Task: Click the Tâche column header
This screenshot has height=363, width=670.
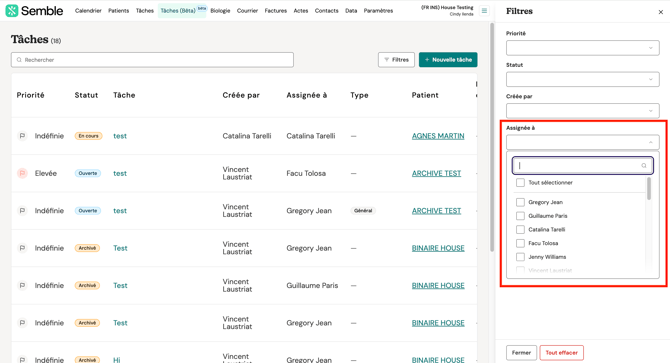Action: click(124, 95)
